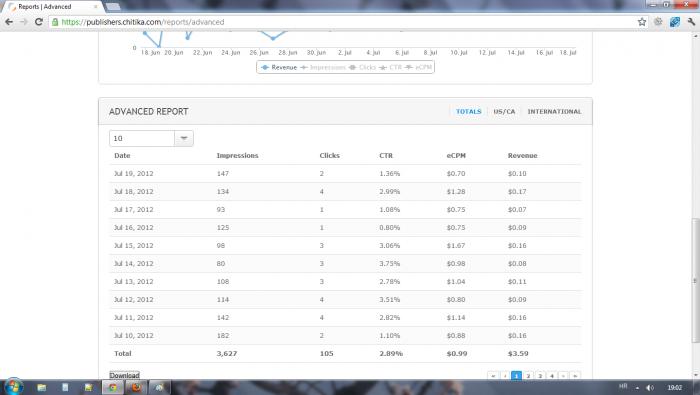Click the revenue data point near 27 Jun
Viewport: 700px width, 395px height.
[273, 38]
